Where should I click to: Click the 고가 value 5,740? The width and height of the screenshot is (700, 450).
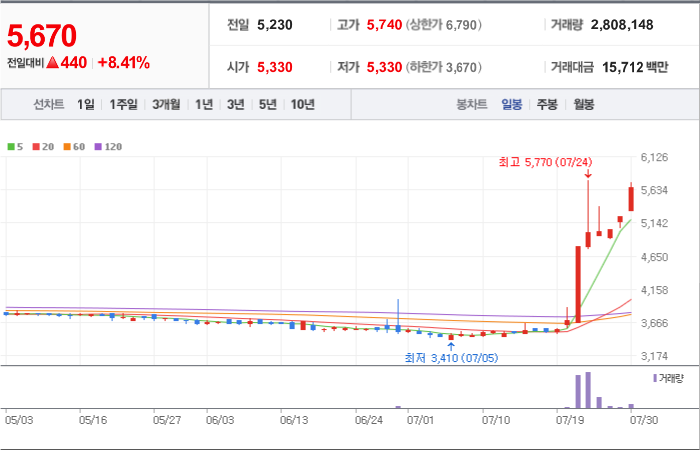point(384,25)
